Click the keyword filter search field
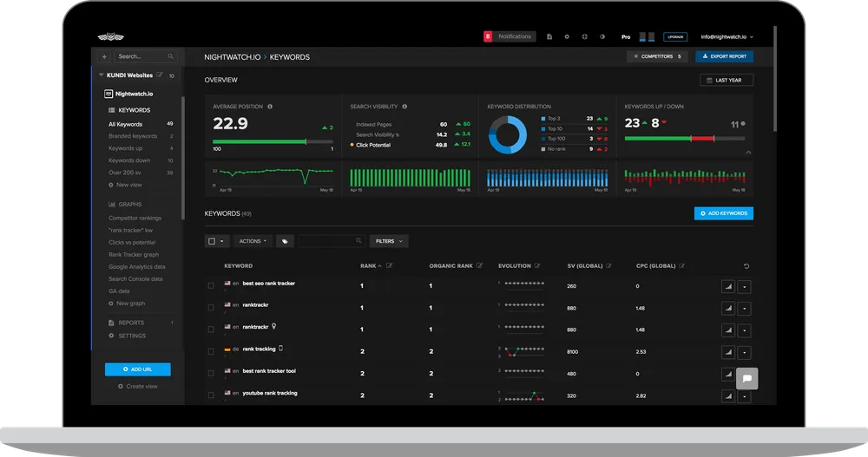This screenshot has height=457, width=868. pyautogui.click(x=331, y=241)
